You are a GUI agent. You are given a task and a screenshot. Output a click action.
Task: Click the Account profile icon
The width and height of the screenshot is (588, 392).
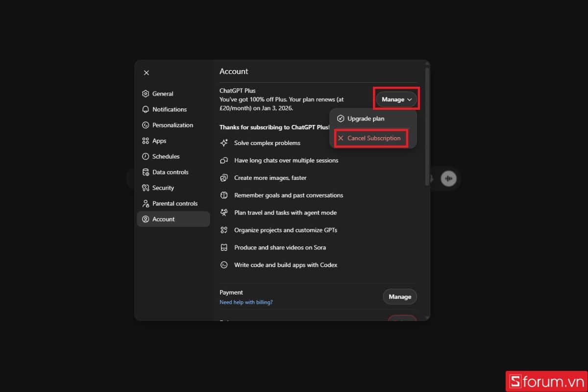146,219
